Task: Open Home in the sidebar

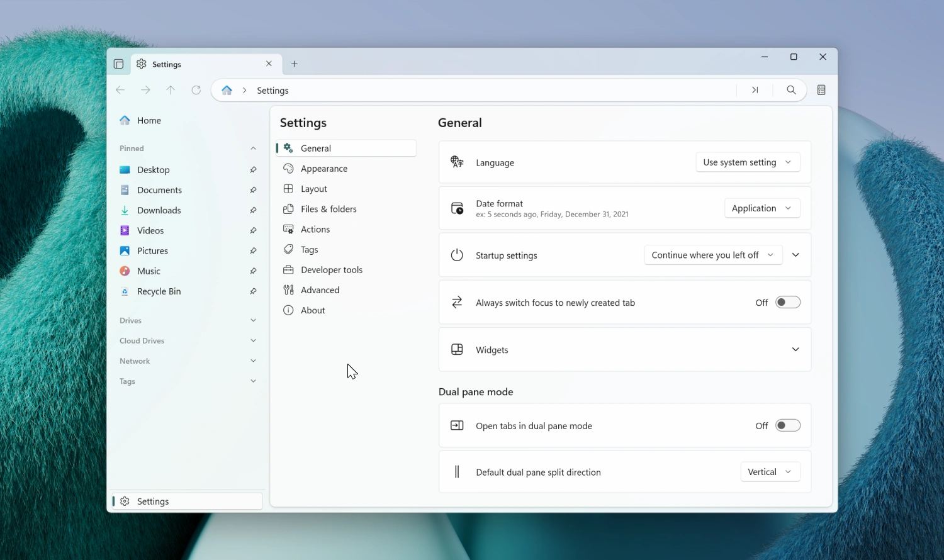Action: click(188, 120)
